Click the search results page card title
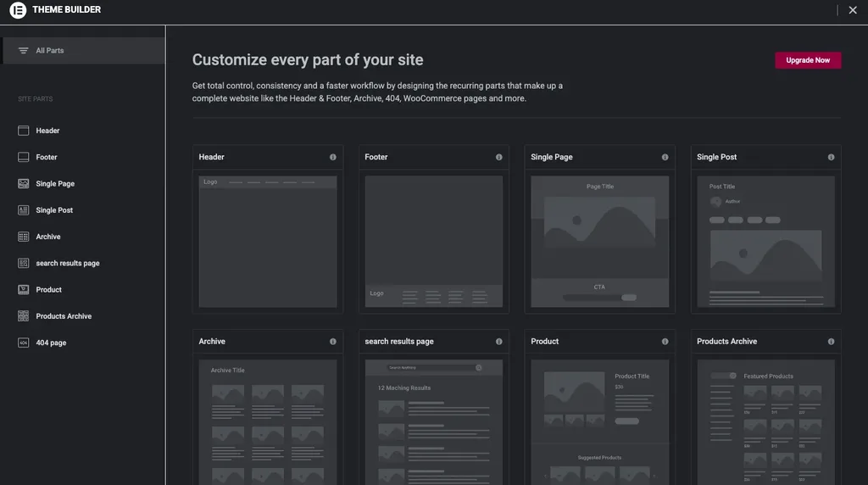This screenshot has height=485, width=868. [x=399, y=342]
